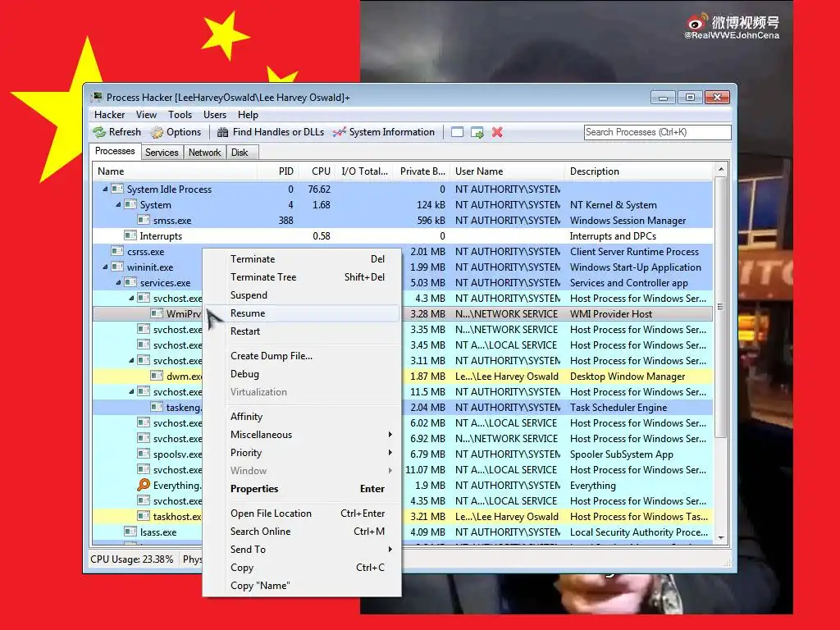Image resolution: width=840 pixels, height=630 pixels.
Task: Choose Restart in the context menu
Action: pyautogui.click(x=302, y=331)
